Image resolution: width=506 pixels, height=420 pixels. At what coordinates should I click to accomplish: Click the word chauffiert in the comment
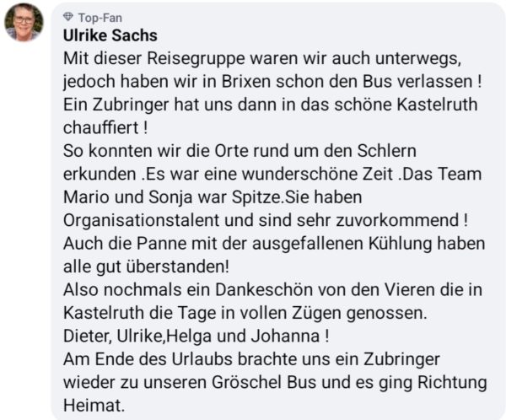tap(100, 128)
